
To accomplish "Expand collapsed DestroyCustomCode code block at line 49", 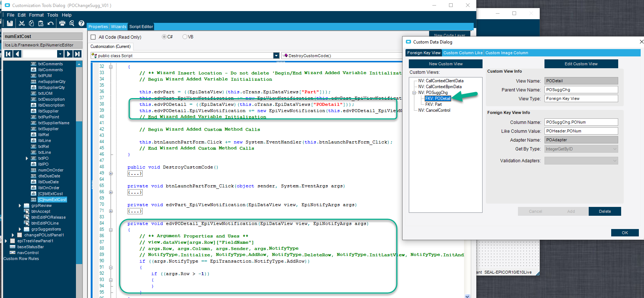I will [111, 173].
